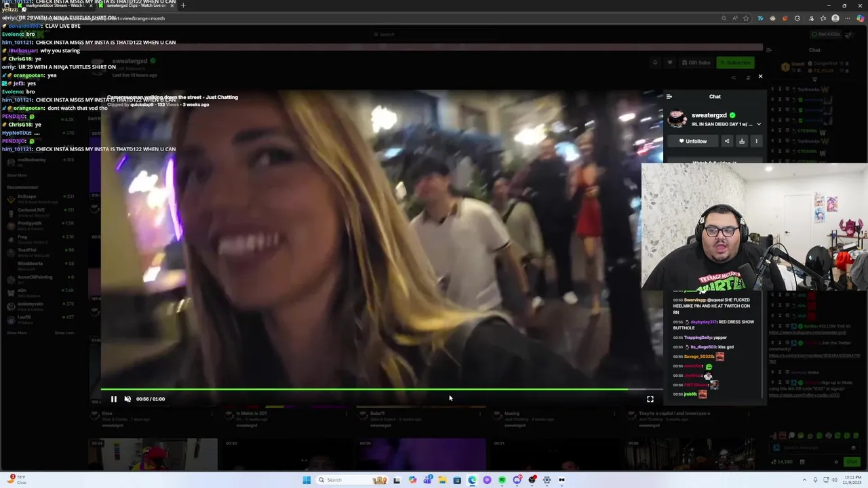
Task: Share the clip via share icon beside Unfollow
Action: [727, 141]
